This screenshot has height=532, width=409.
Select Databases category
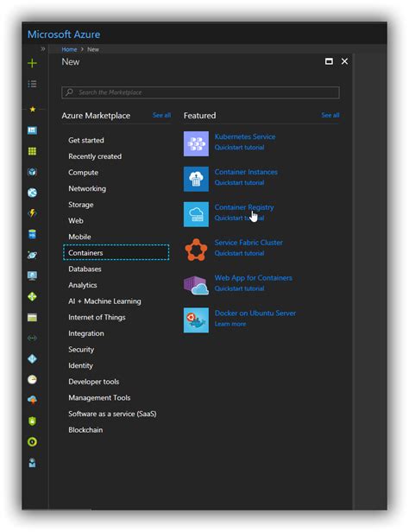click(x=85, y=269)
